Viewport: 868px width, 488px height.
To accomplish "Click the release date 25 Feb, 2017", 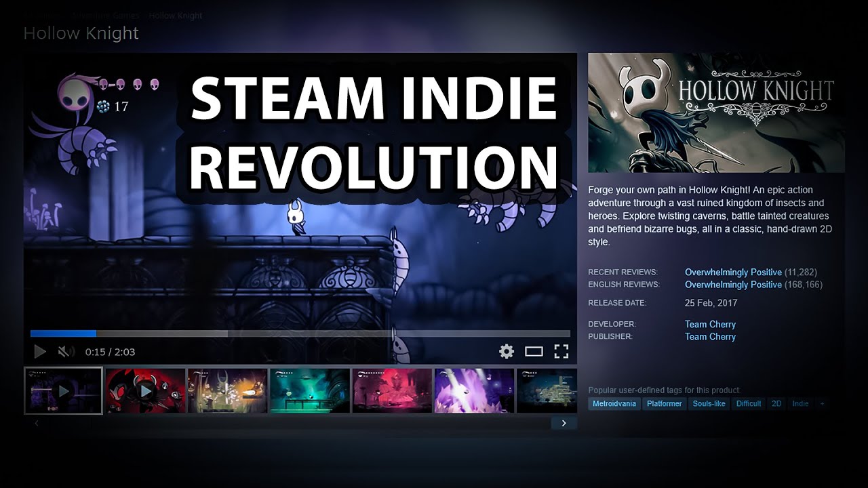I will pos(711,303).
